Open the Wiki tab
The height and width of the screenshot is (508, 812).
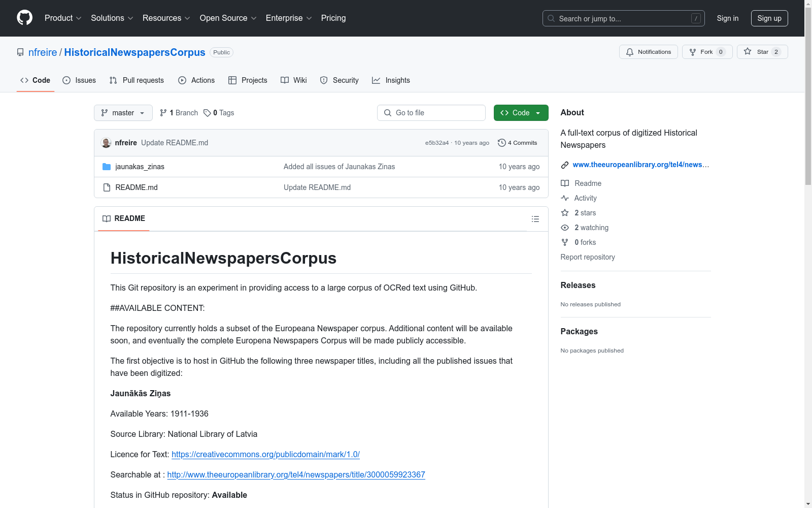pos(294,80)
